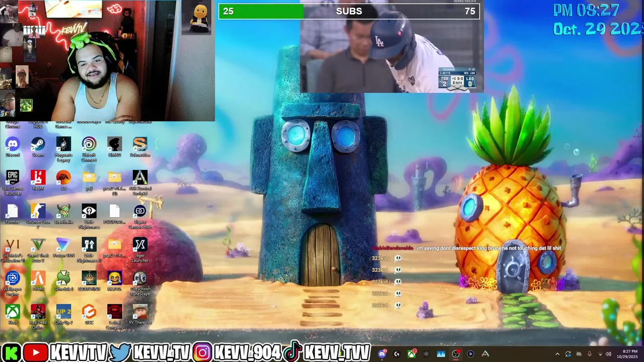Select the pcsx2 folder beside Jagex Launcher
Viewport: 644px width, 362px height.
tap(115, 248)
